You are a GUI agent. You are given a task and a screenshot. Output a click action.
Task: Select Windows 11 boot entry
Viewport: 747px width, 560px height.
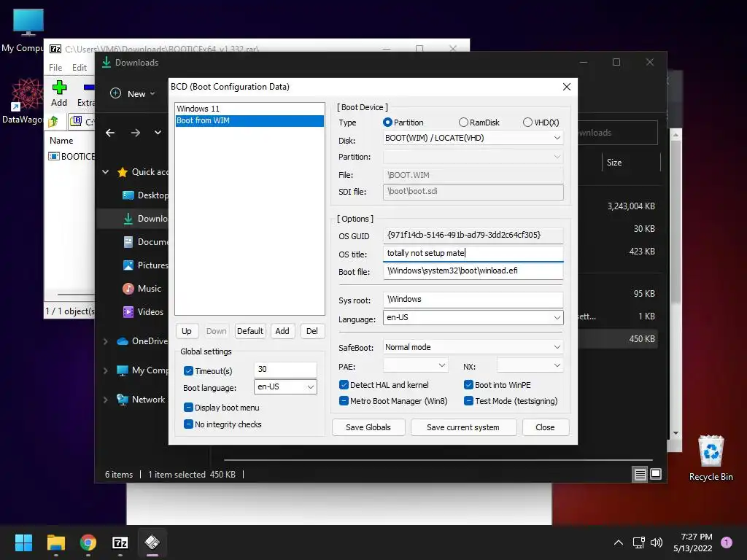(x=249, y=109)
